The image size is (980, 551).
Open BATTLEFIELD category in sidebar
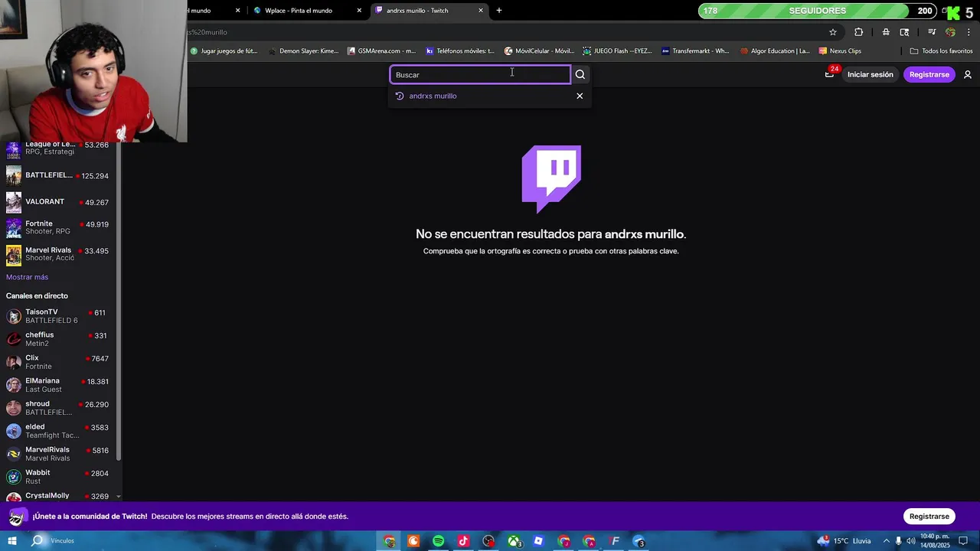click(58, 175)
